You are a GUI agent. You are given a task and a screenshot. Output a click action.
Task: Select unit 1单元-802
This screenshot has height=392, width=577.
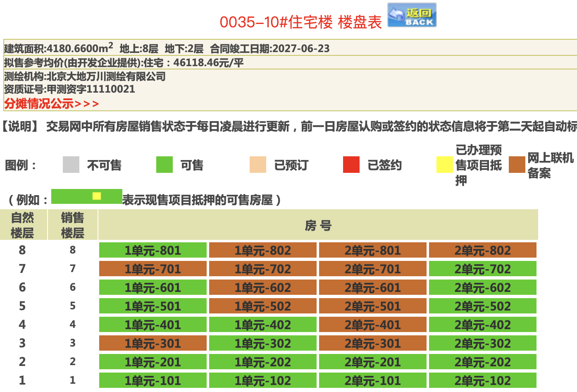coord(262,250)
